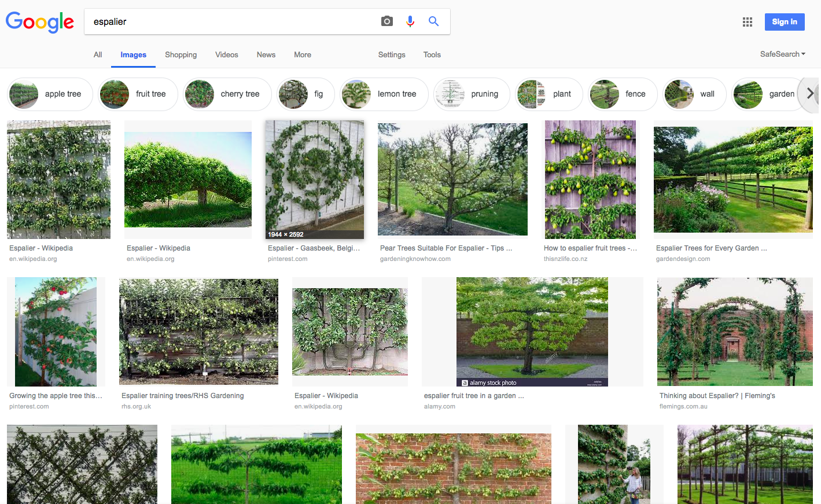Open the alamy stock photo thumbnail
The image size is (821, 504).
(532, 332)
